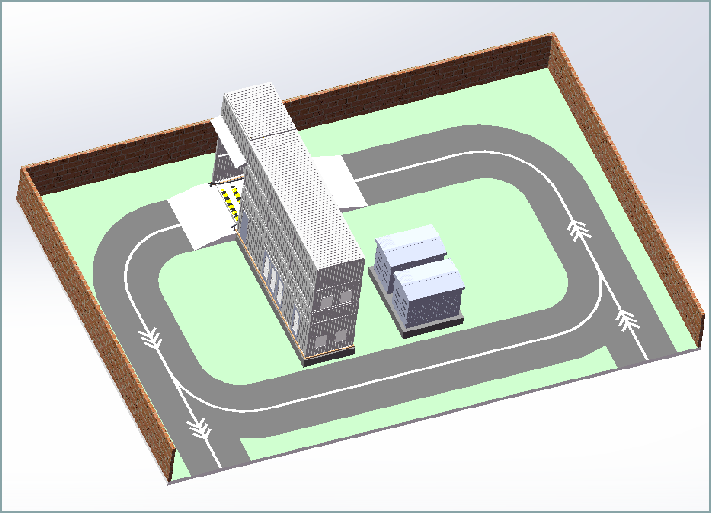Select the upper arrow marking on right road
Screen dimensions: 711x514
coord(578,230)
